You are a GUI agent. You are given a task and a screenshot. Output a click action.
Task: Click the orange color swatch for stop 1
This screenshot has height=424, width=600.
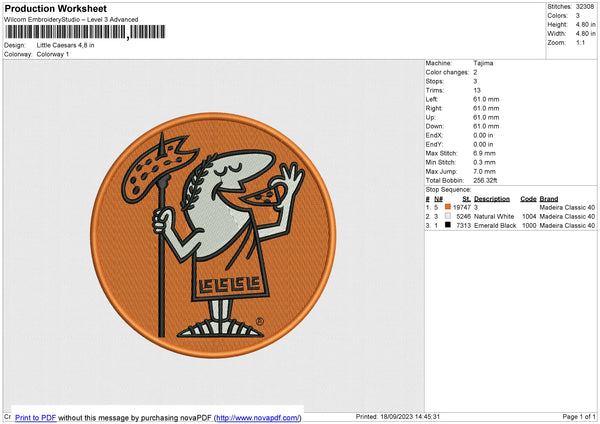[448, 207]
